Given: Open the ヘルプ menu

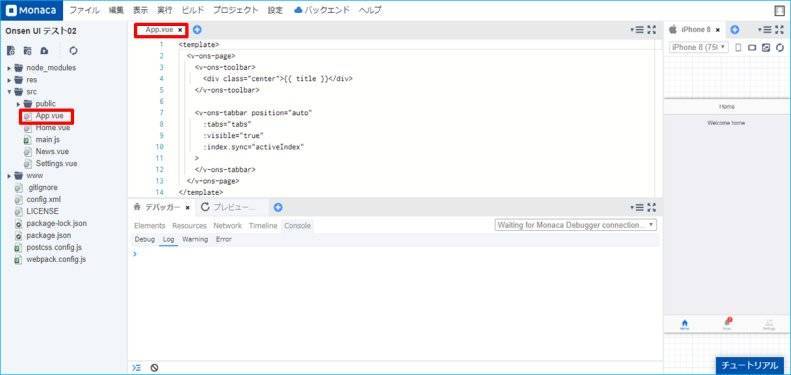Looking at the screenshot, I should coord(370,10).
